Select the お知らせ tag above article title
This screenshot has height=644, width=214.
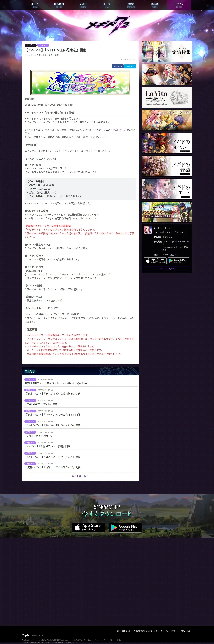coord(31,45)
